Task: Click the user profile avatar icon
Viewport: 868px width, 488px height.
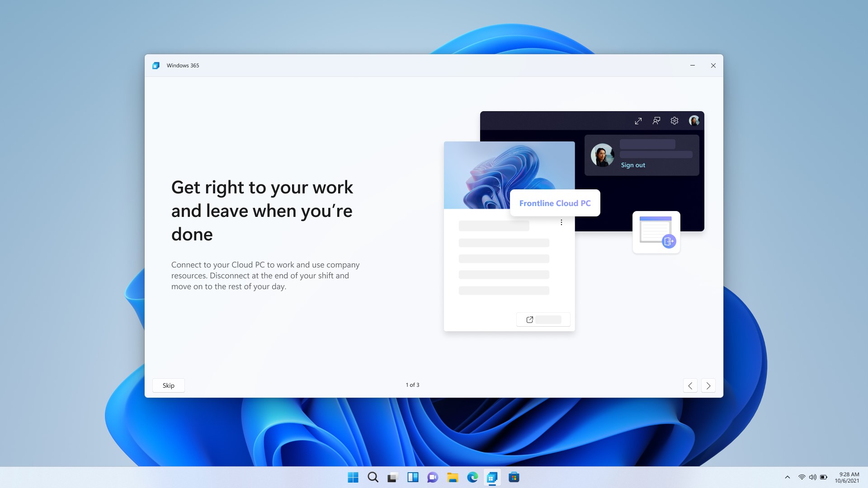Action: click(x=693, y=121)
